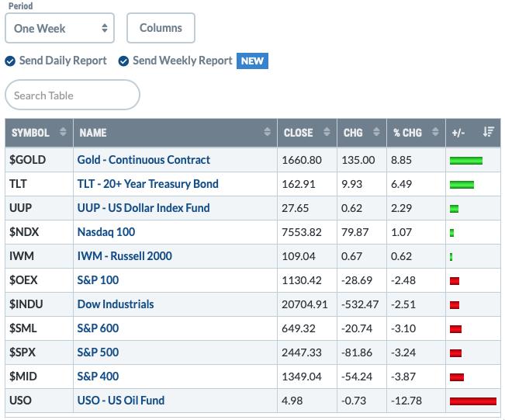The image size is (505, 420).
Task: Click the NEW badge next to Weekly Report
Action: pos(252,61)
